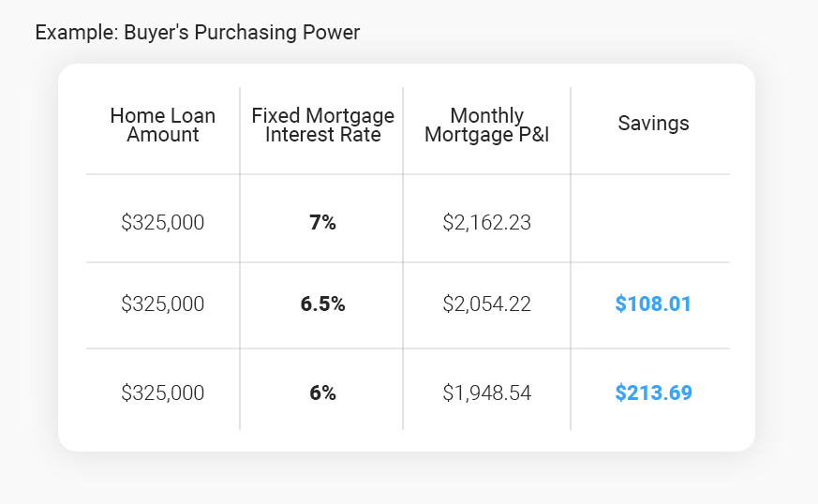This screenshot has width=818, height=504.
Task: Click the blue $213.69 savings value
Action: (x=653, y=393)
